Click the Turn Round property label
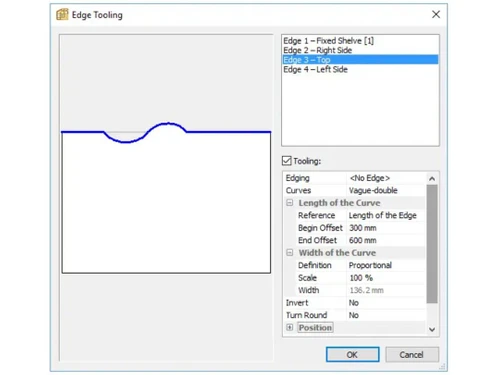 coord(306,315)
